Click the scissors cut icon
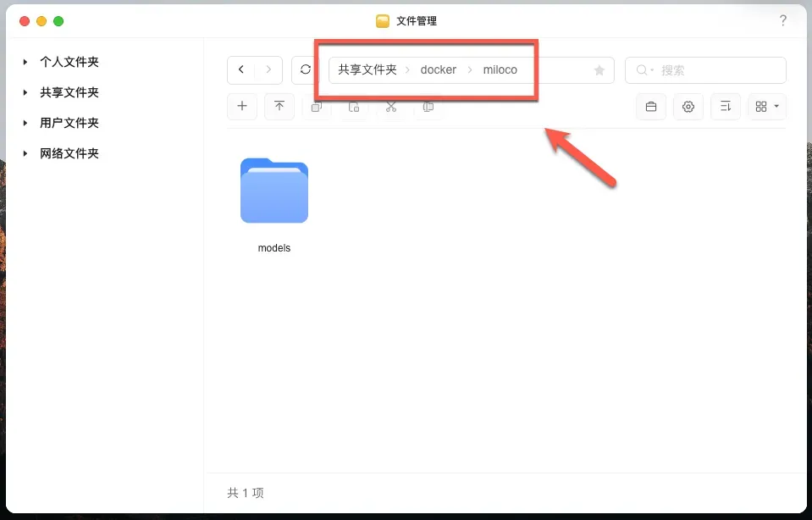Viewport: 812px width, 520px height. [391, 107]
